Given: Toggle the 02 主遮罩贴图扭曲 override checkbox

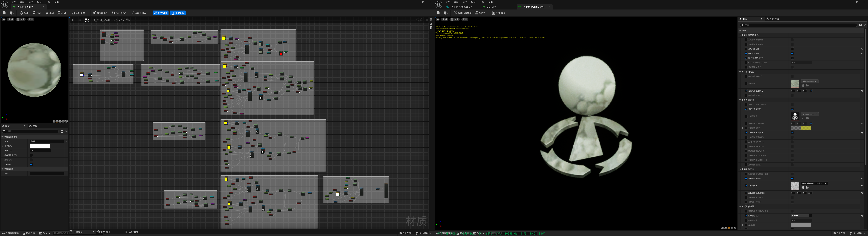Looking at the screenshot, I should [746, 58].
